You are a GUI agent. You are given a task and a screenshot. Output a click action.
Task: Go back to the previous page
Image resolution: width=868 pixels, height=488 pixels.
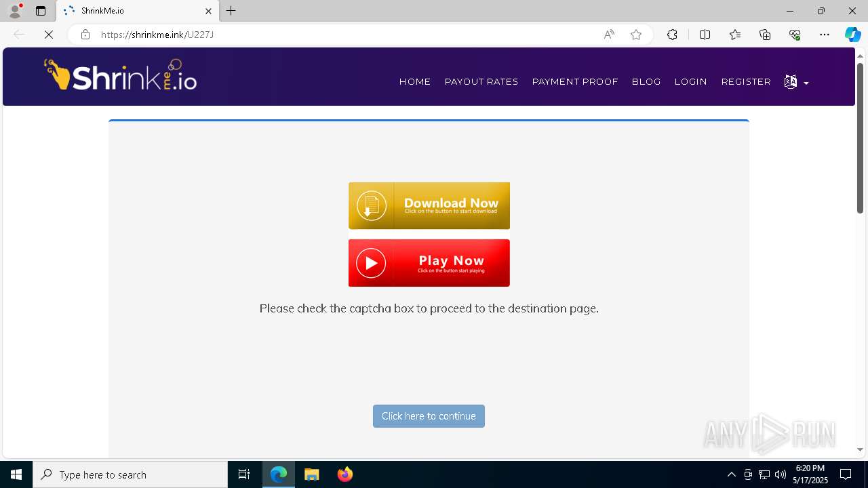click(19, 35)
